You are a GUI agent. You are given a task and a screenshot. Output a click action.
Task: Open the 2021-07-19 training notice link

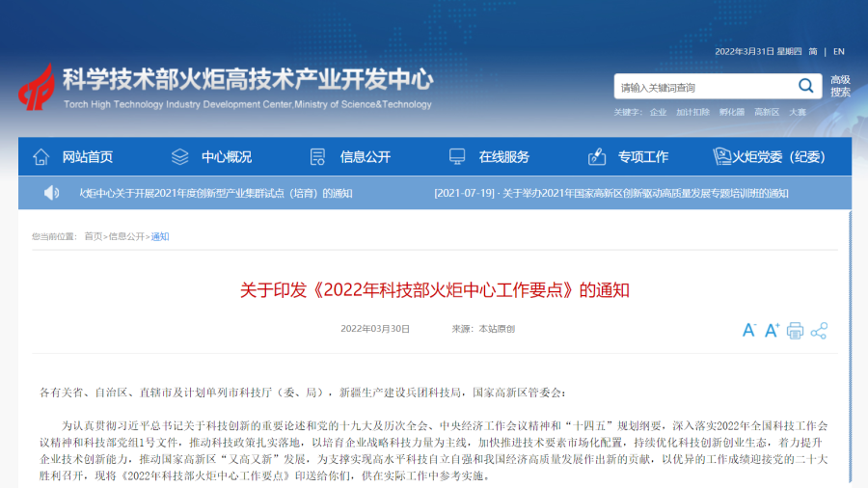(x=611, y=193)
